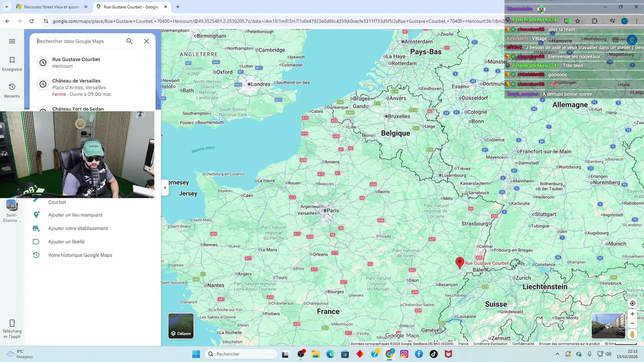Open Chrome media controls icon
Viewport: 644px width, 362px height.
(612, 21)
